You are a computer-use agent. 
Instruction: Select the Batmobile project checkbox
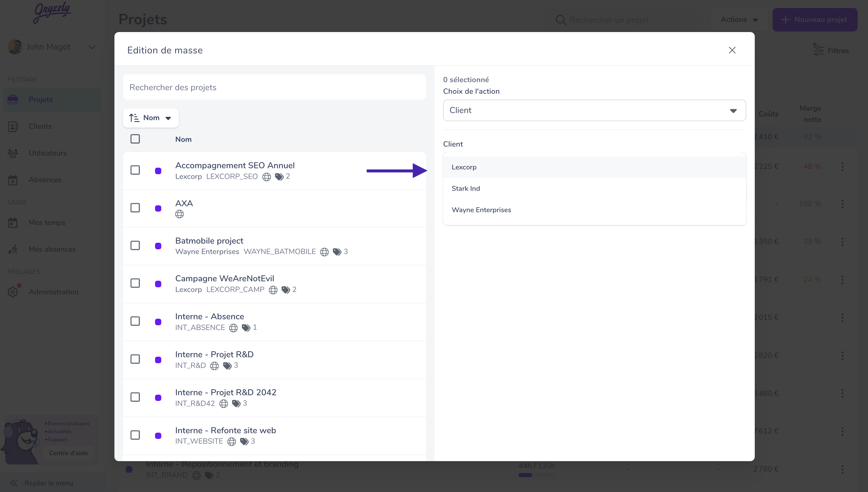click(135, 245)
